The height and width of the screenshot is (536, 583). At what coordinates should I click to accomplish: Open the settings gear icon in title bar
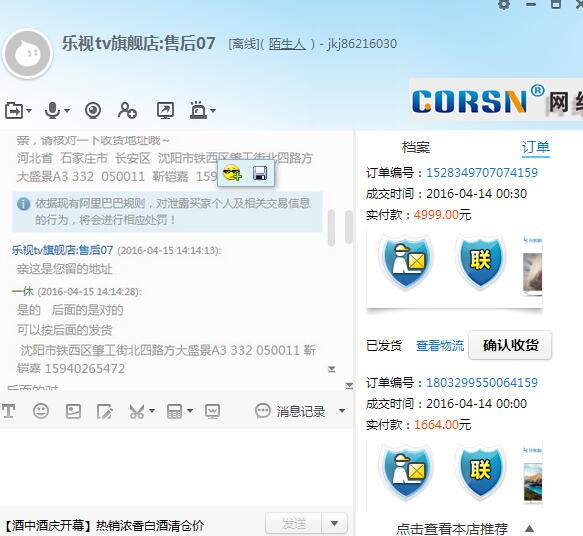coord(504,4)
